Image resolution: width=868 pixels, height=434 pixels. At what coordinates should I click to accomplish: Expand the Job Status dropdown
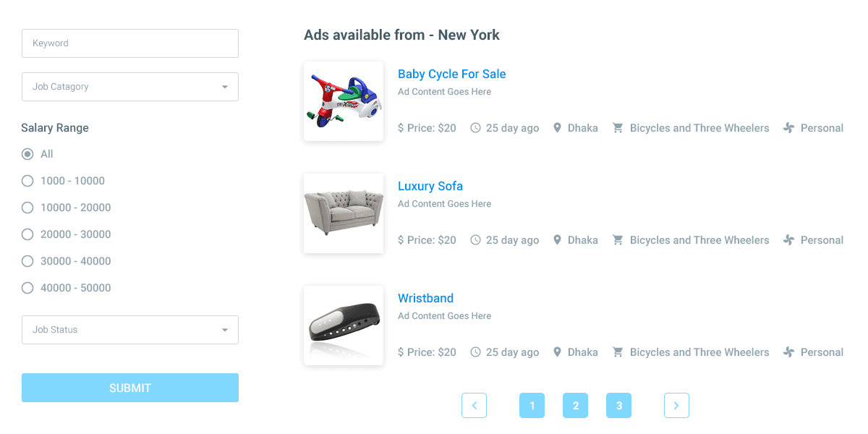tap(130, 330)
